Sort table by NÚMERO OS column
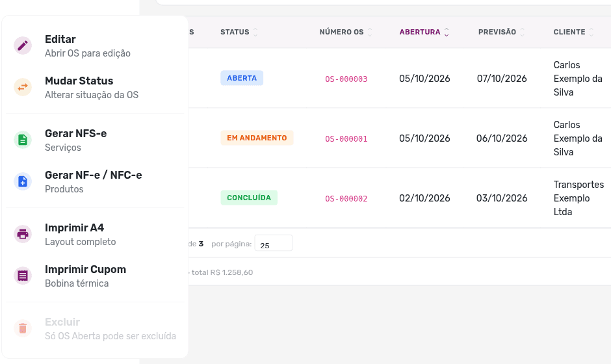This screenshot has width=611, height=364. (346, 32)
